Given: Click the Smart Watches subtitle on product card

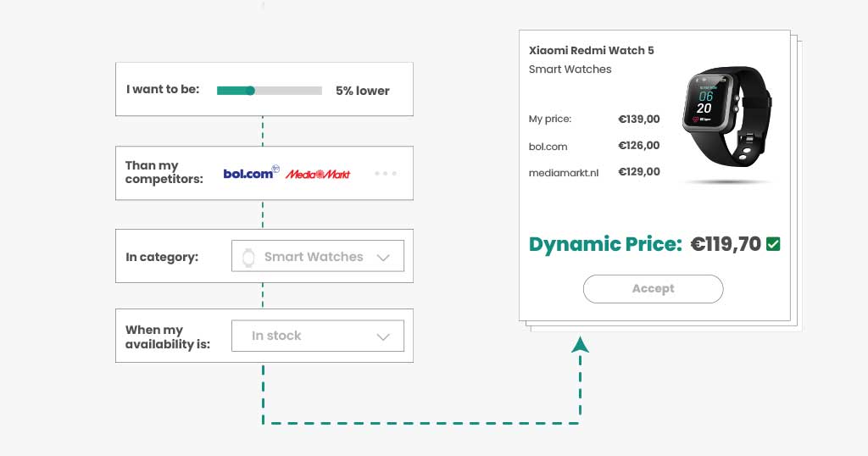Looking at the screenshot, I should [570, 70].
